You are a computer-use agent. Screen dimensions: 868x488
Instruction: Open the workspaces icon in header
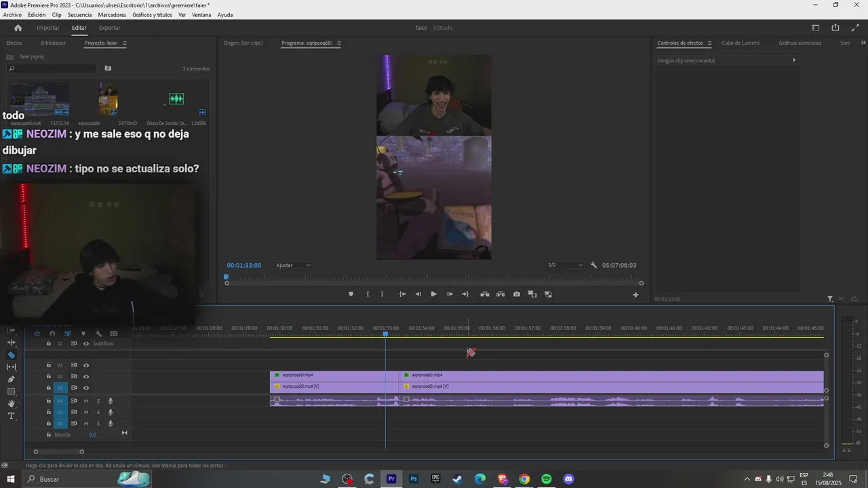(816, 28)
